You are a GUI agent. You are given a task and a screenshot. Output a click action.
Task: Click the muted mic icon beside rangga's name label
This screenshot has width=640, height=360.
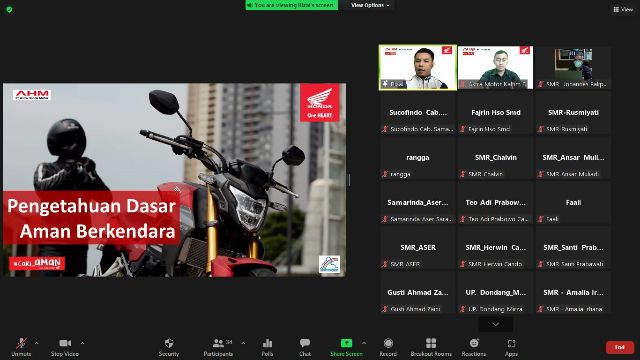[x=385, y=174]
